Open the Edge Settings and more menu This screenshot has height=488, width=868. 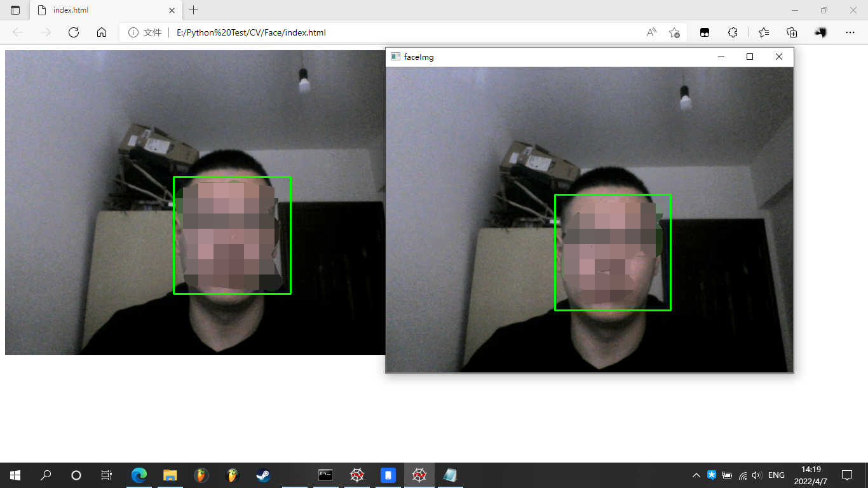(x=850, y=32)
